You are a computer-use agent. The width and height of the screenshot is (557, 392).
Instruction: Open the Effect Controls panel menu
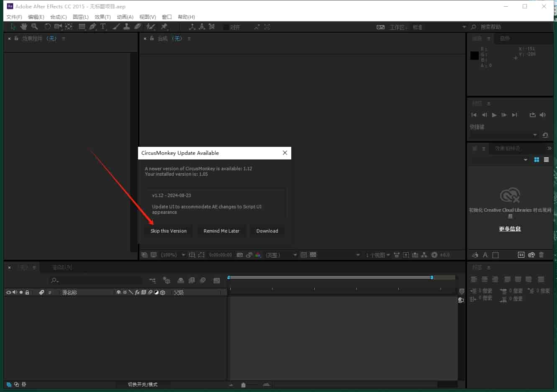pyautogui.click(x=64, y=38)
